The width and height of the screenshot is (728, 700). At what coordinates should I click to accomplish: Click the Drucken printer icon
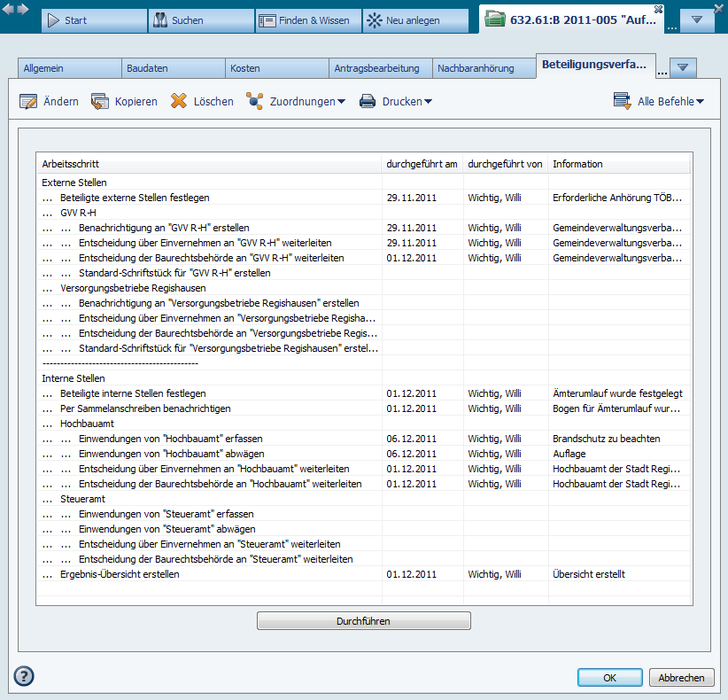point(368,102)
